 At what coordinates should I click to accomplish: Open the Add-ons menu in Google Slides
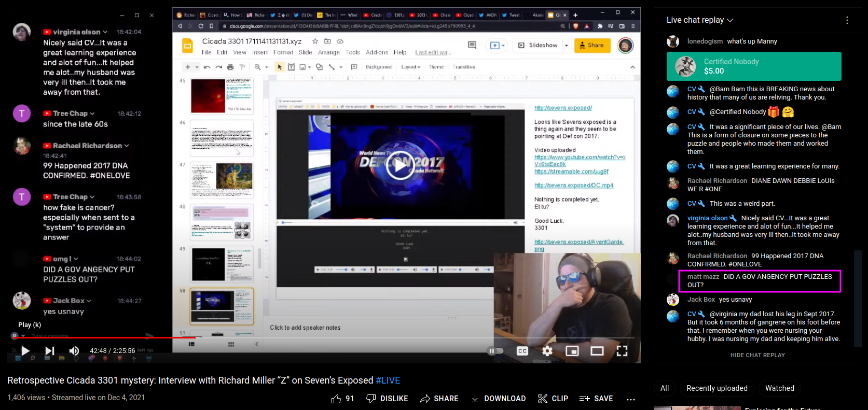(x=377, y=52)
